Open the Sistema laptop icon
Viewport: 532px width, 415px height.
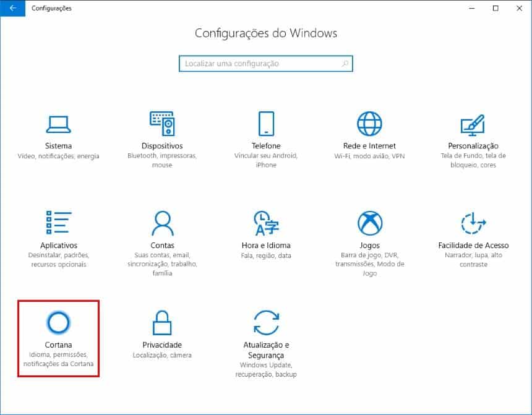(58, 124)
